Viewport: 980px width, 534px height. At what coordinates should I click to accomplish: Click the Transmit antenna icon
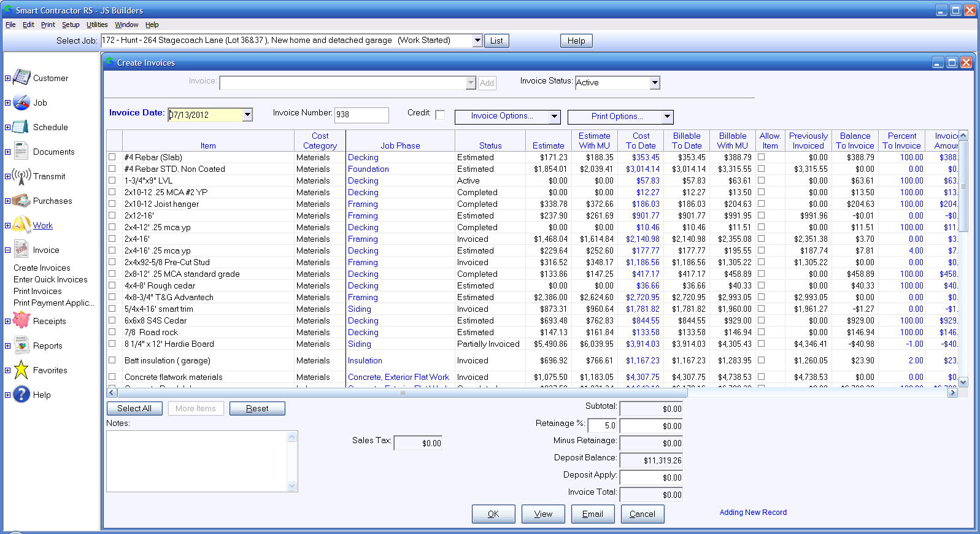[21, 176]
